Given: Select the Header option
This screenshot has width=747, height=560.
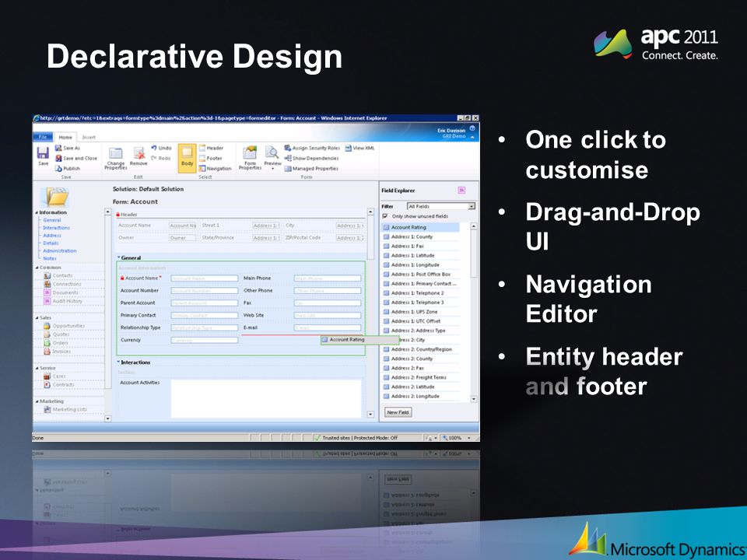Looking at the screenshot, I should click(211, 148).
